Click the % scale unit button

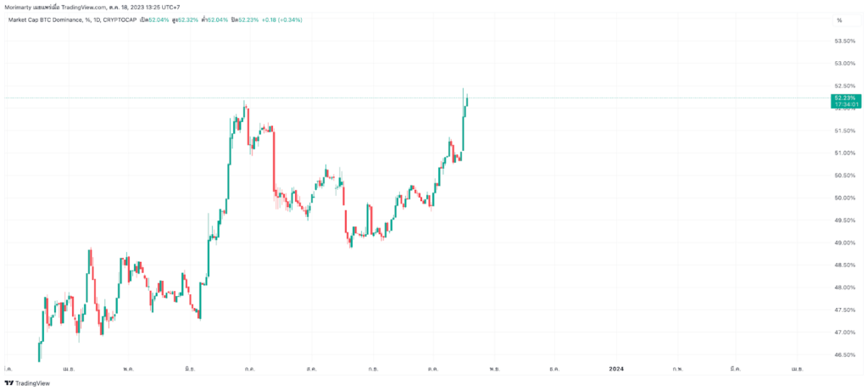839,20
